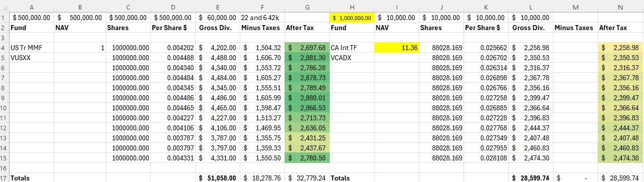644x182 pixels.
Task: Select gross dividend $2,258.98 in column L
Action: [530, 48]
